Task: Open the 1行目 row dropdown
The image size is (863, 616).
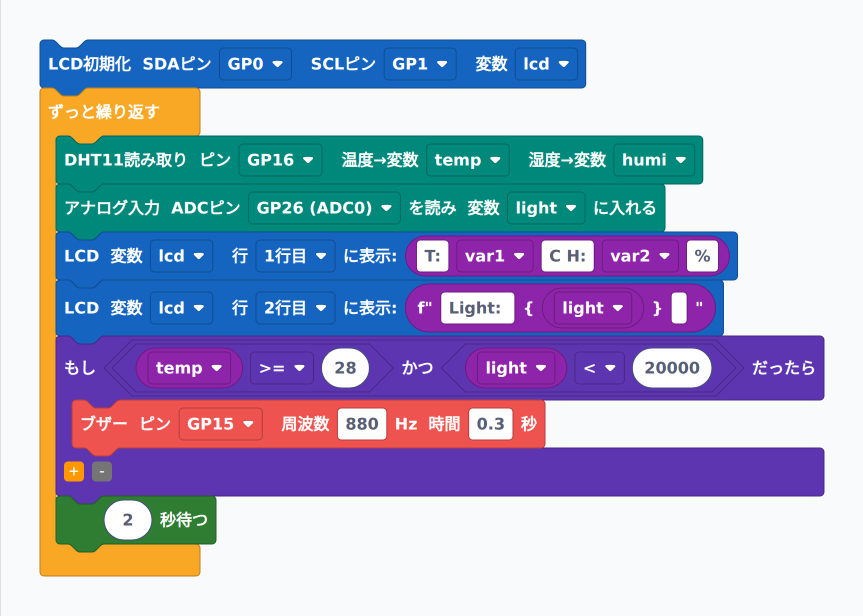Action: pos(295,256)
